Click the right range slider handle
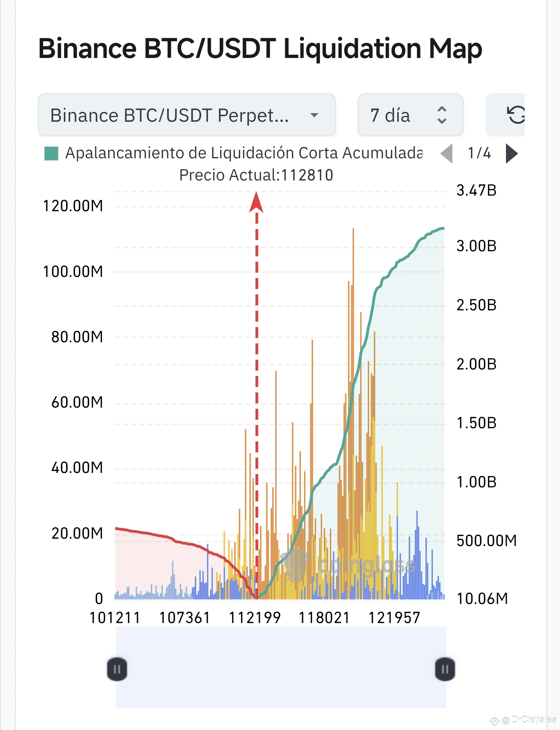The width and height of the screenshot is (560, 730). (445, 669)
